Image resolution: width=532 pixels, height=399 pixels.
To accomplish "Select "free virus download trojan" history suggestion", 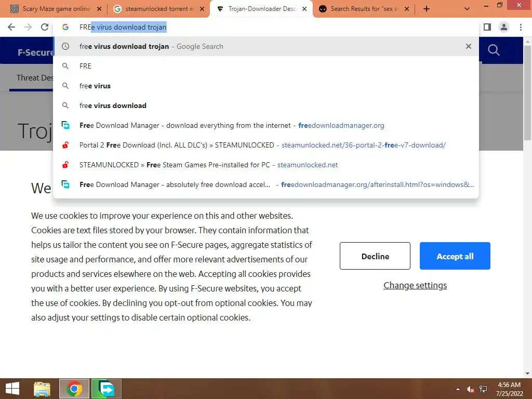I will [266, 46].
